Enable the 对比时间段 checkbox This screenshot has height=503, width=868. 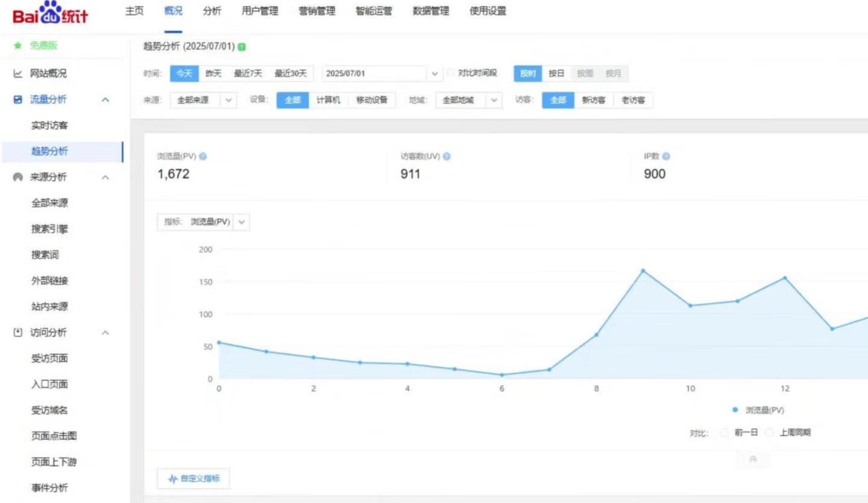451,74
